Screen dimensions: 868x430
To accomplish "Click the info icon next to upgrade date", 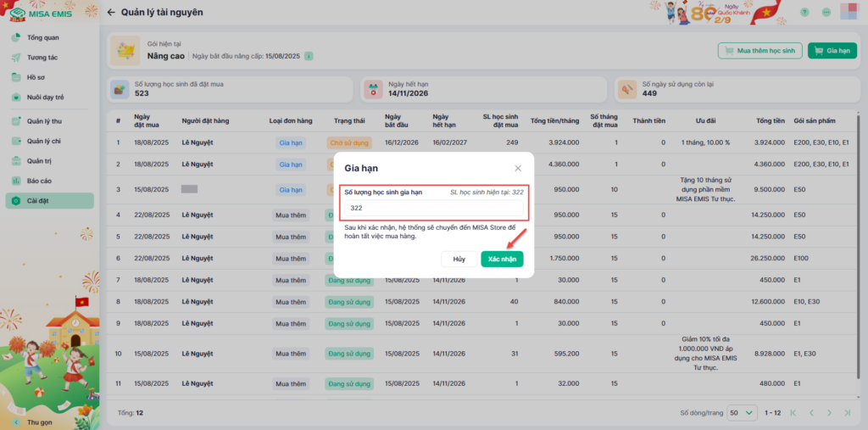I will pyautogui.click(x=309, y=56).
